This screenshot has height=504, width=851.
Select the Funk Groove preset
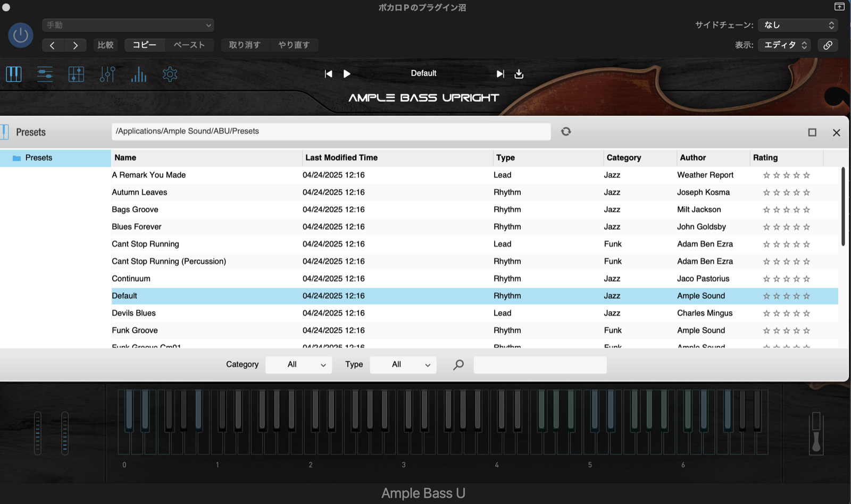[475, 331]
